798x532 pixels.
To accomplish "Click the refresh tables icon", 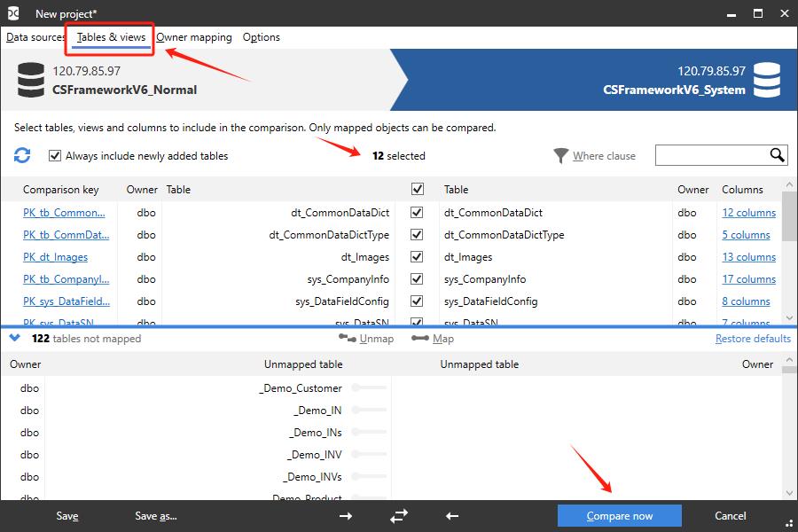I will point(22,156).
